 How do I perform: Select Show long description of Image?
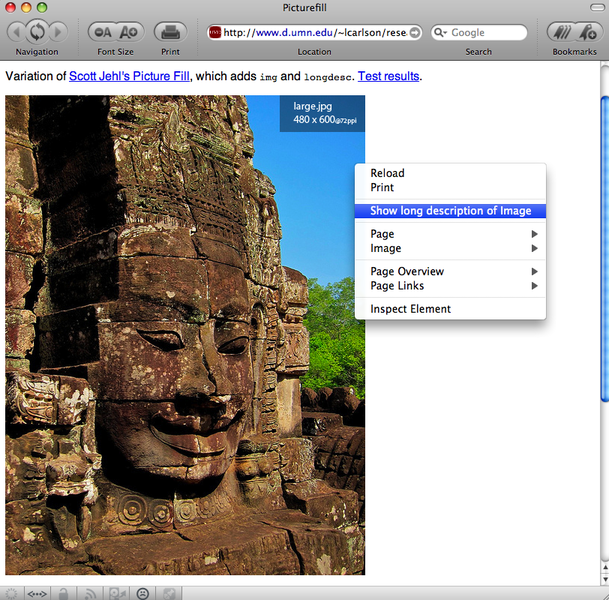pyautogui.click(x=450, y=211)
